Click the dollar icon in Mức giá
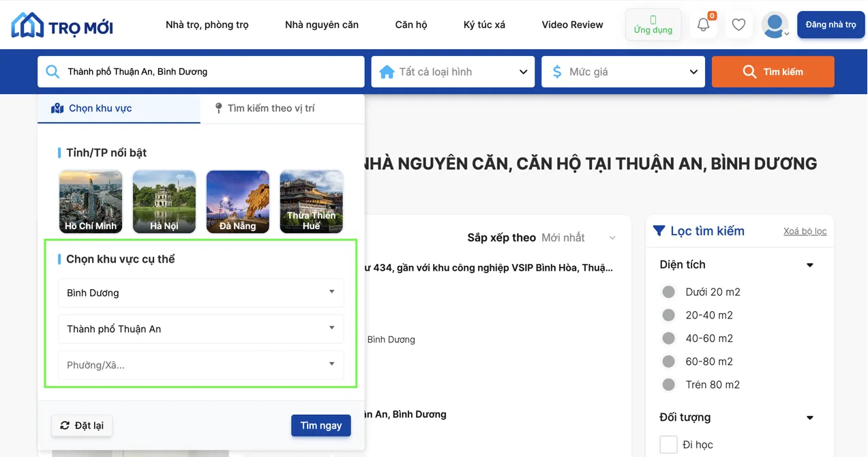This screenshot has width=868, height=457. pos(557,72)
